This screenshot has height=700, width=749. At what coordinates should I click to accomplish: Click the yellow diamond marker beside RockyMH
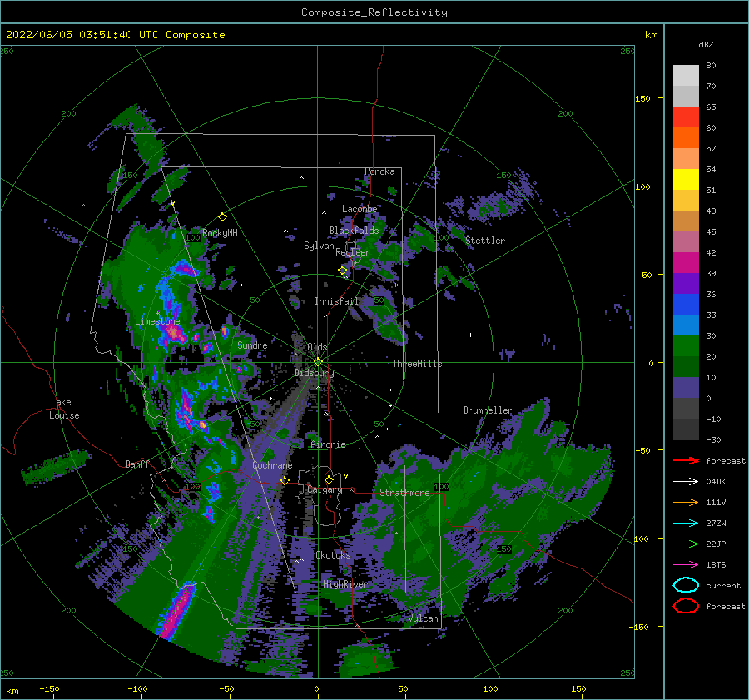222,217
